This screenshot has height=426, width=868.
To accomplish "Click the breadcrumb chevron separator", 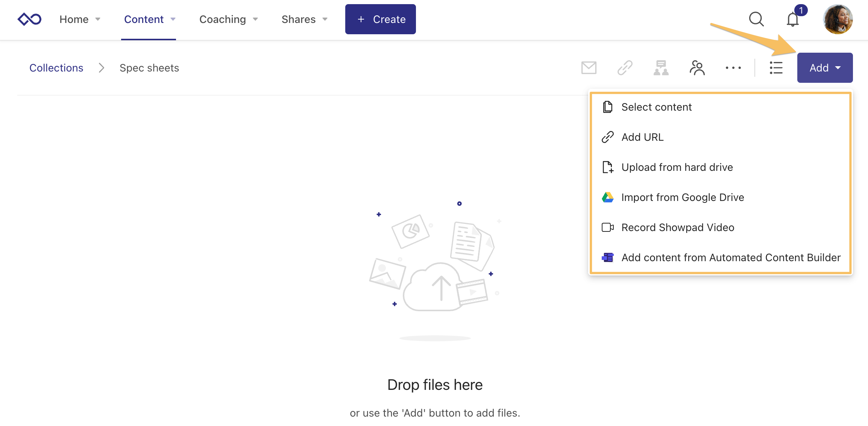I will pos(101,68).
